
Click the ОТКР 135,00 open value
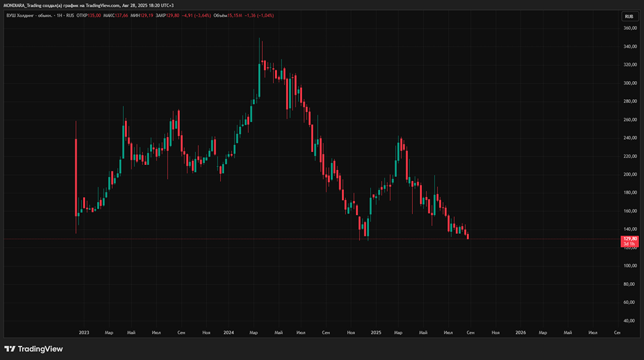tap(88, 15)
